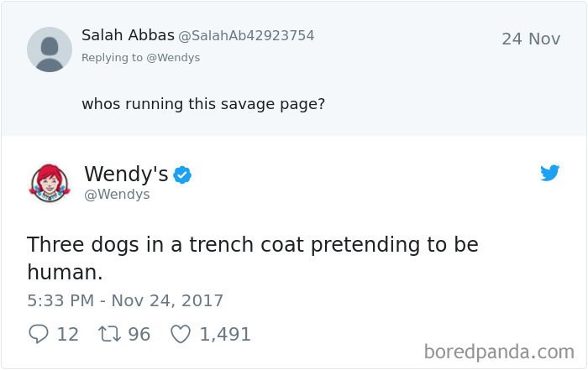Open Wendy's logo profile picture
588x370 pixels.
click(50, 182)
